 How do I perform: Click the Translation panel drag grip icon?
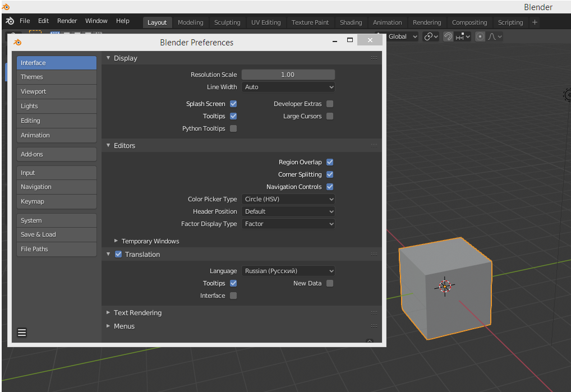(x=374, y=255)
